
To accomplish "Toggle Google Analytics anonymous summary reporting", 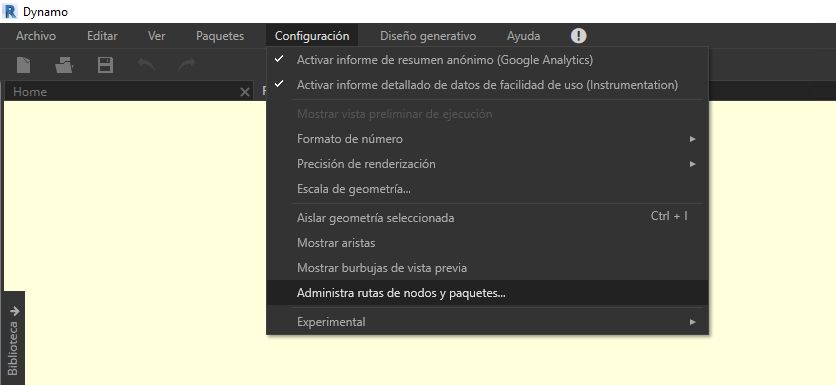I will [x=487, y=60].
